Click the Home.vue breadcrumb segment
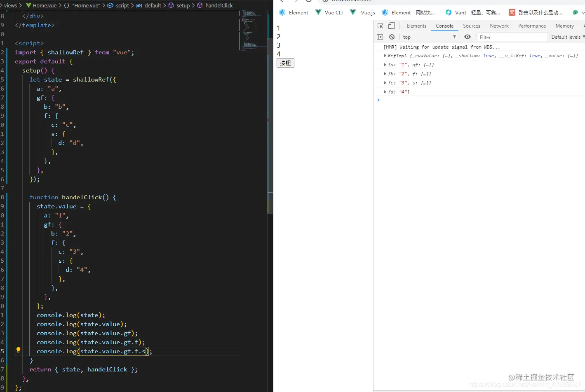The image size is (585, 392). 41,5
